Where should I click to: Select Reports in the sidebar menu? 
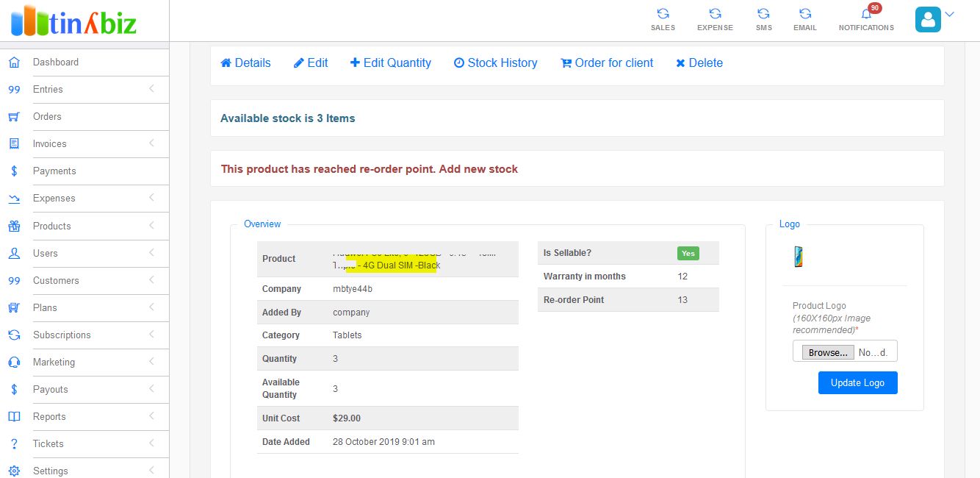coord(49,416)
